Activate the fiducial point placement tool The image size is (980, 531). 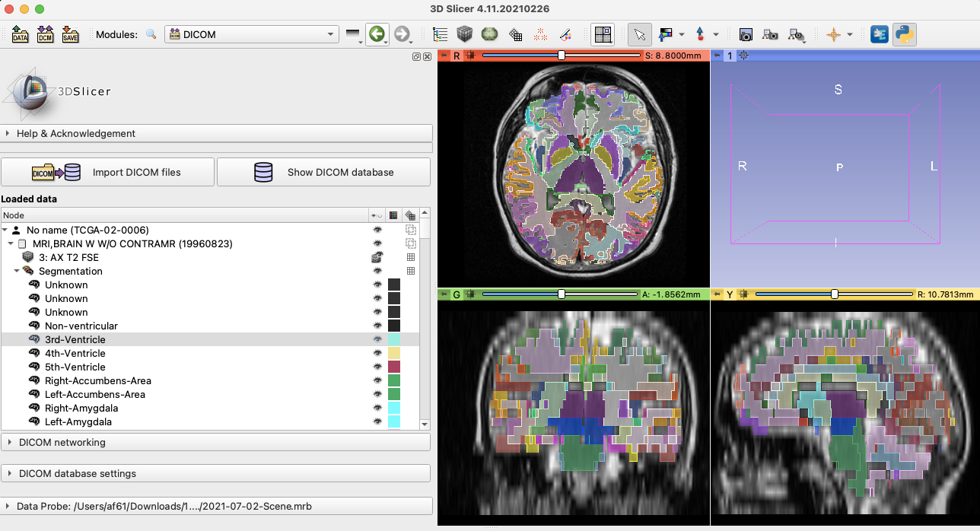pos(700,34)
